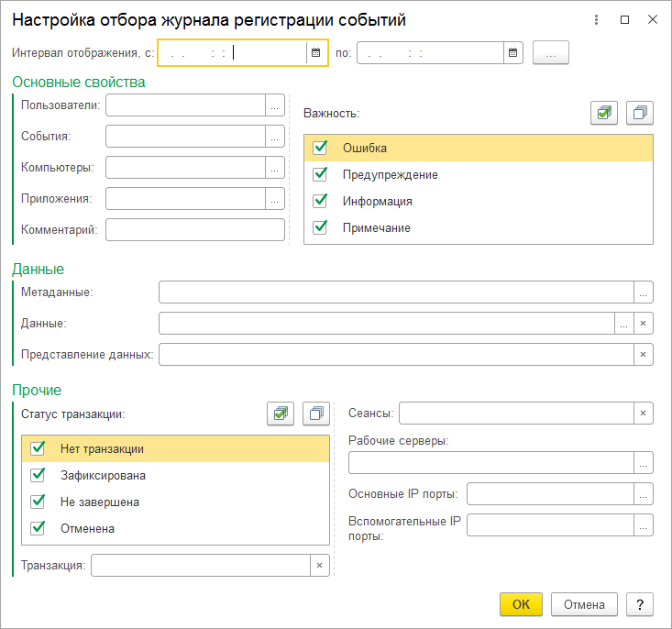Click into the Приложения input field
Screen dimensions: 672x629
pyautogui.click(x=185, y=199)
